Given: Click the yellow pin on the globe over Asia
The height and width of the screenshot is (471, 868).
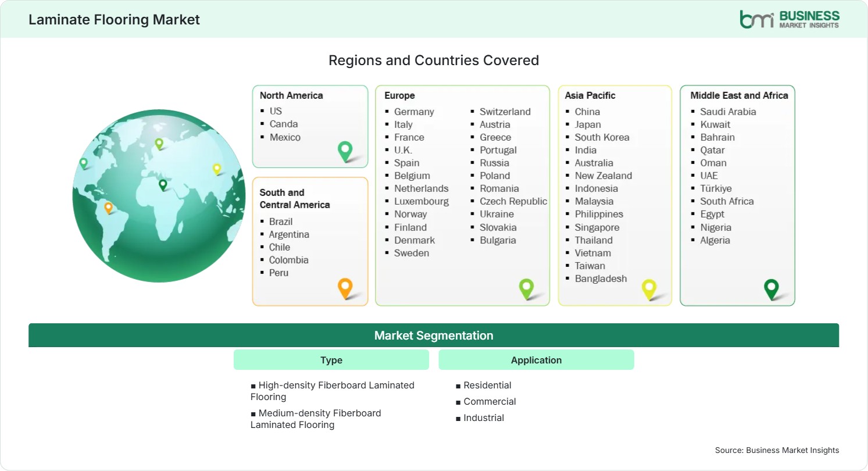Looking at the screenshot, I should click(217, 169).
